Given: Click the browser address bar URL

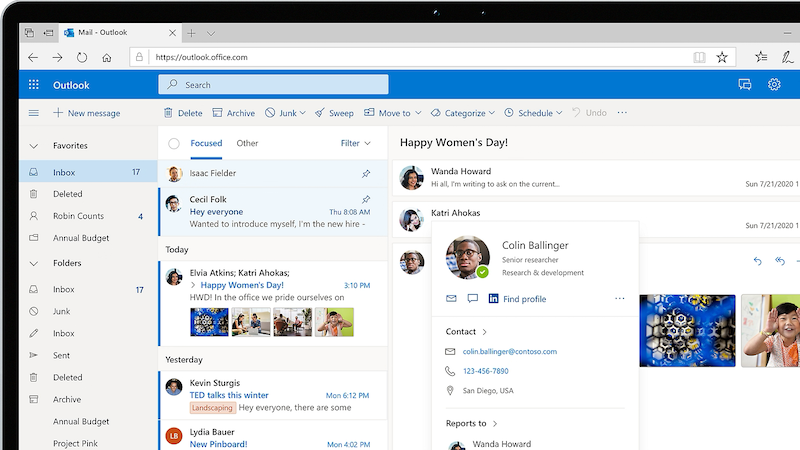Looking at the screenshot, I should click(x=202, y=58).
